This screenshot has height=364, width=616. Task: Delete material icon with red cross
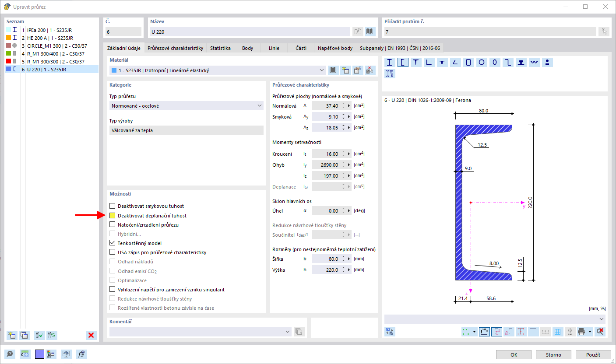pyautogui.click(x=370, y=70)
